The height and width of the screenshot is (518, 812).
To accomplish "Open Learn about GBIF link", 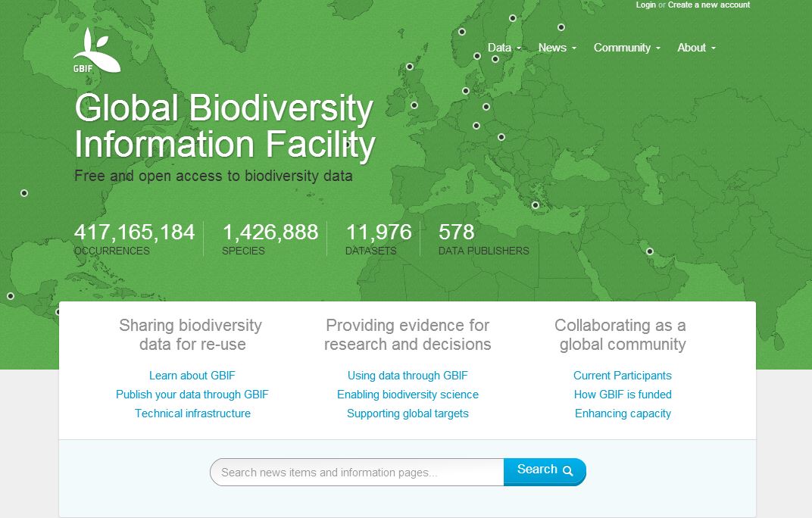I will (192, 376).
